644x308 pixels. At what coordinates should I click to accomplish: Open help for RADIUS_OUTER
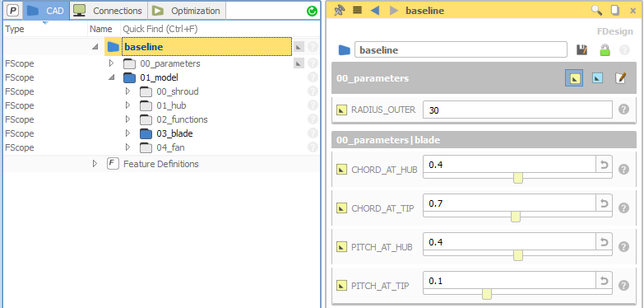[x=623, y=110]
